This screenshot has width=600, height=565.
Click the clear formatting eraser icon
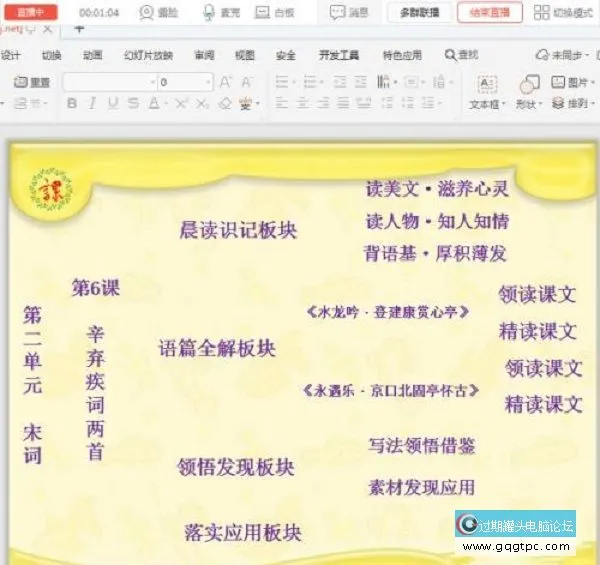point(225,103)
